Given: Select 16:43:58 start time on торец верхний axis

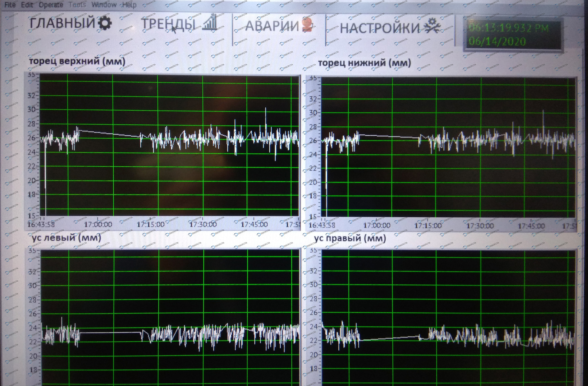Looking at the screenshot, I should coord(41,225).
